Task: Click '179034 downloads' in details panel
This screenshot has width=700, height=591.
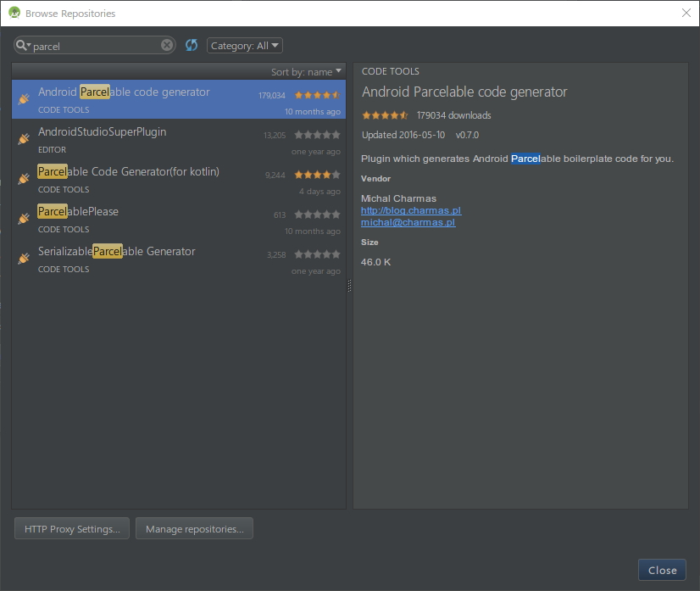Action: pyautogui.click(x=453, y=115)
